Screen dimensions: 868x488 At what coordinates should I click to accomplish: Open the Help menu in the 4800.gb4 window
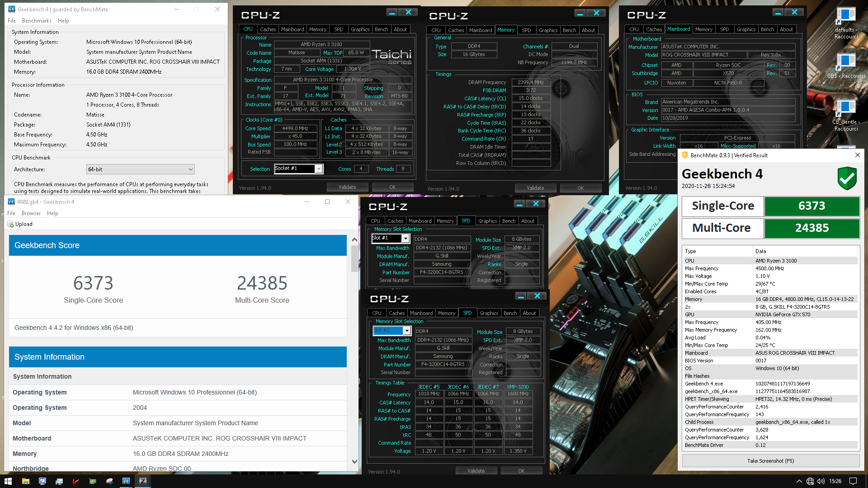tap(52, 213)
